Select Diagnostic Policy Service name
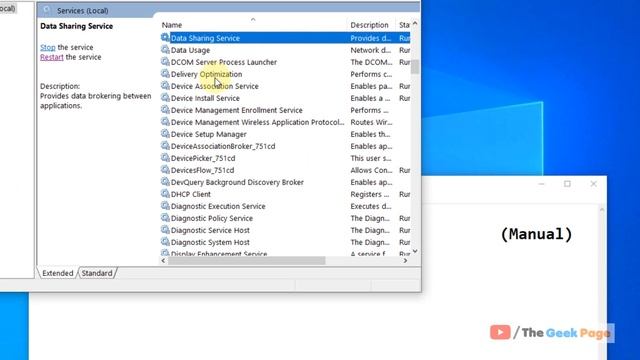This screenshot has height=360, width=640. pyautogui.click(x=211, y=218)
